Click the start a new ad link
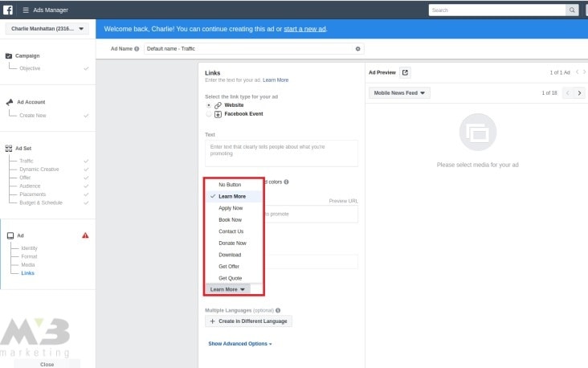The image size is (588, 368). (304, 29)
